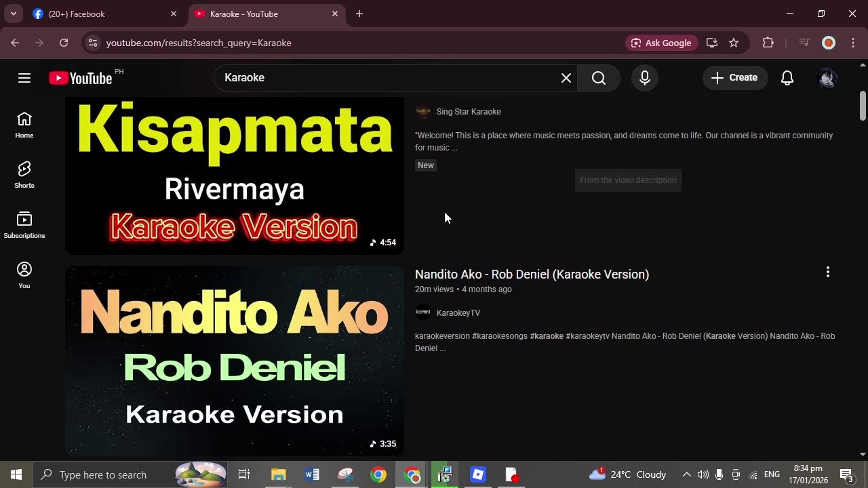Image resolution: width=868 pixels, height=488 pixels.
Task: Open File Explorer from the taskbar
Action: (278, 474)
